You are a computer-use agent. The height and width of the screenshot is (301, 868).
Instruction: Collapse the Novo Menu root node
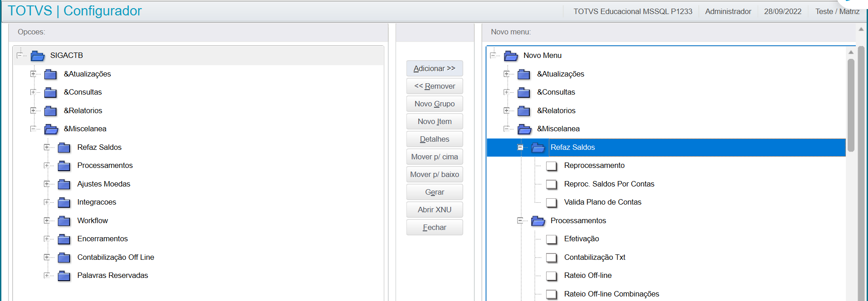(493, 55)
